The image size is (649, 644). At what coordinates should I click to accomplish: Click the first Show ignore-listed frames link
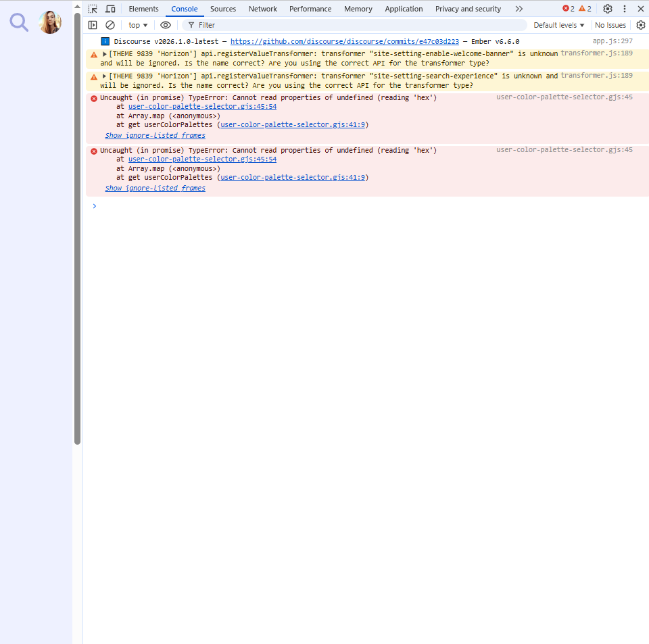click(155, 136)
